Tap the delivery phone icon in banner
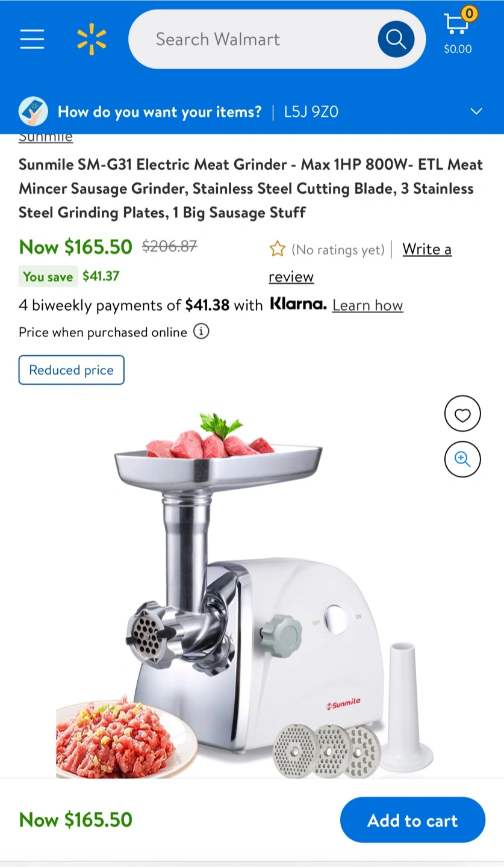504x867 pixels. pyautogui.click(x=34, y=111)
